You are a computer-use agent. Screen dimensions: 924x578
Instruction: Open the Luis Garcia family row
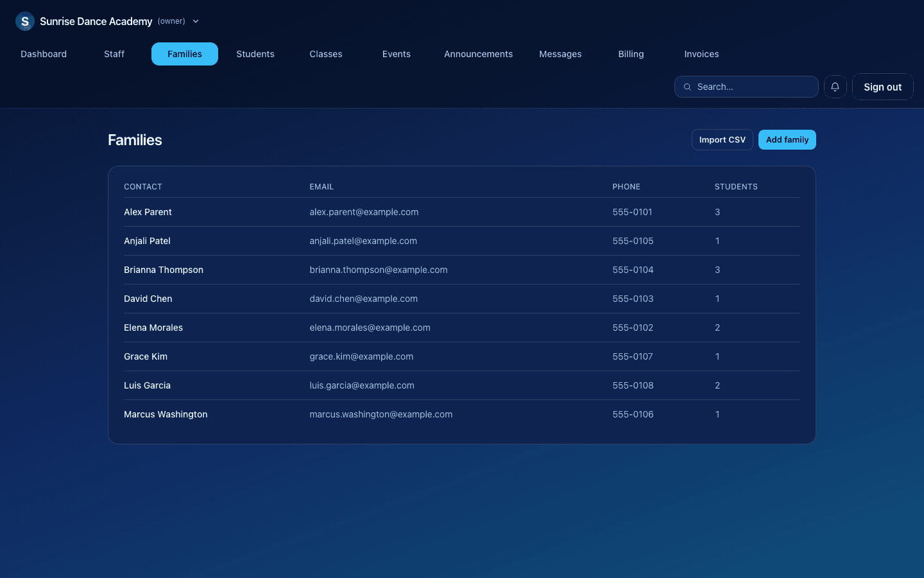[462, 385]
